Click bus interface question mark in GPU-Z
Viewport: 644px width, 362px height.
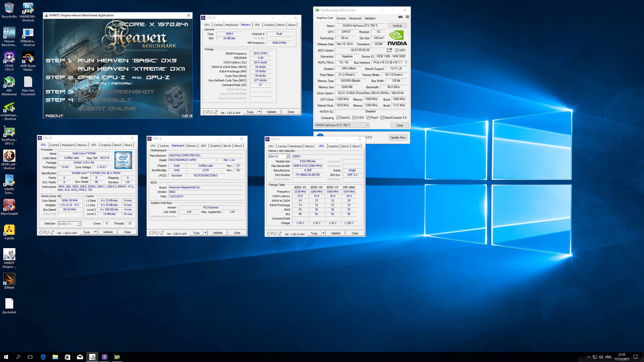point(406,62)
